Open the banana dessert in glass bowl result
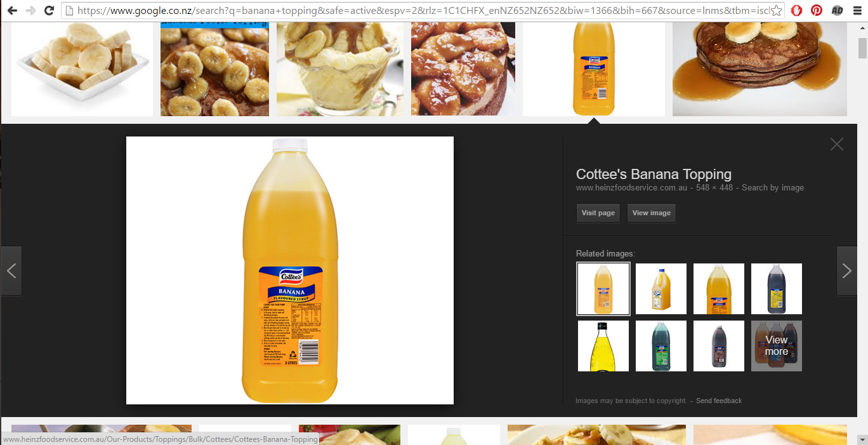The image size is (868, 445). coord(340,69)
